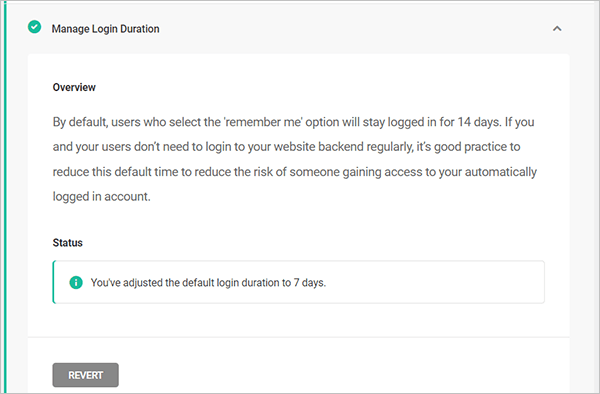
Task: Collapse the Manage Login Duration section
Action: (x=557, y=29)
